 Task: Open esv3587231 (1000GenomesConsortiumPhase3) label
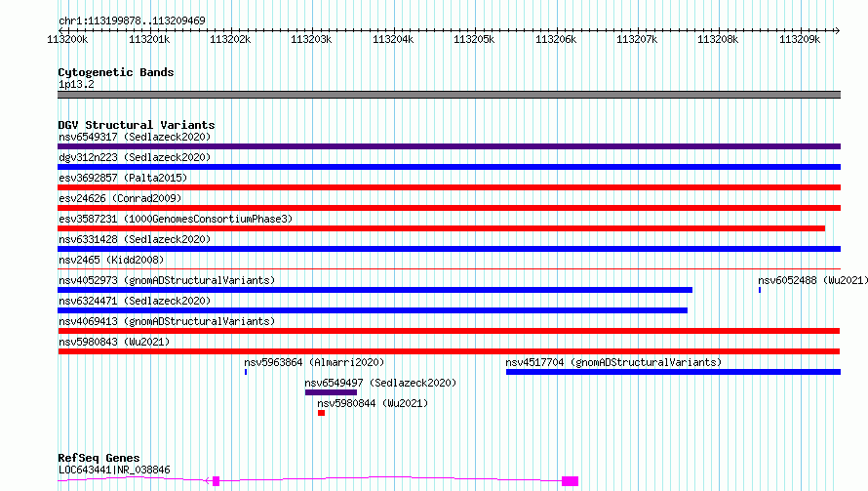point(176,219)
